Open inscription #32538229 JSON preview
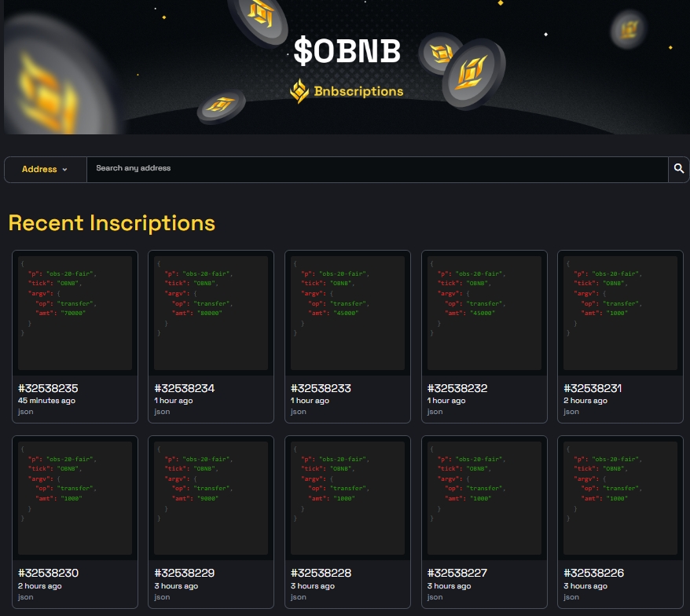Viewport: 690px width, 616px height. pyautogui.click(x=211, y=498)
